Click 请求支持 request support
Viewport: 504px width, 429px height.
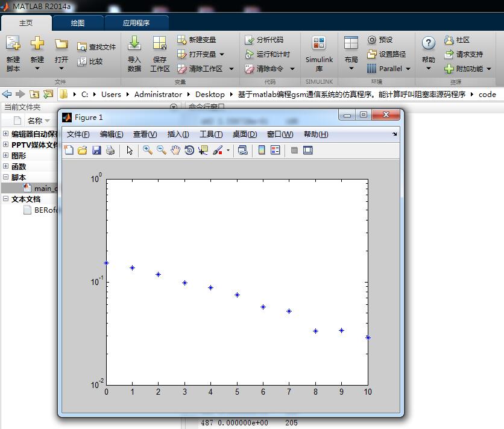464,54
